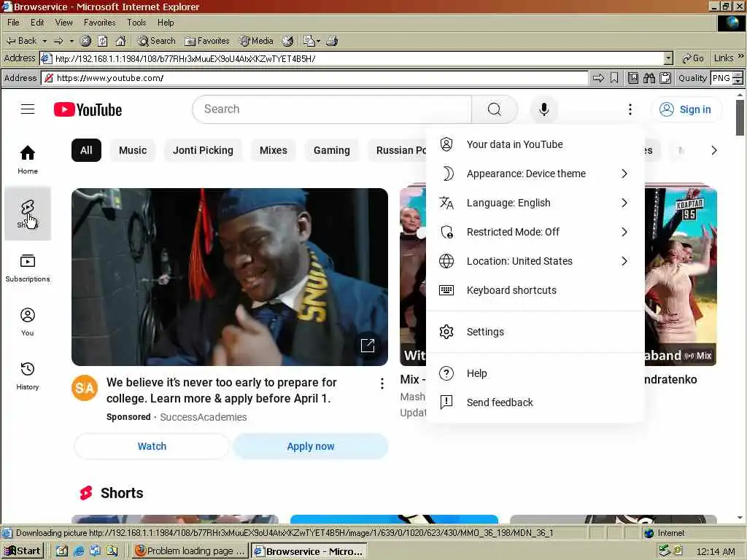Open IE Search toolbar button
The image size is (747, 560).
tap(157, 41)
